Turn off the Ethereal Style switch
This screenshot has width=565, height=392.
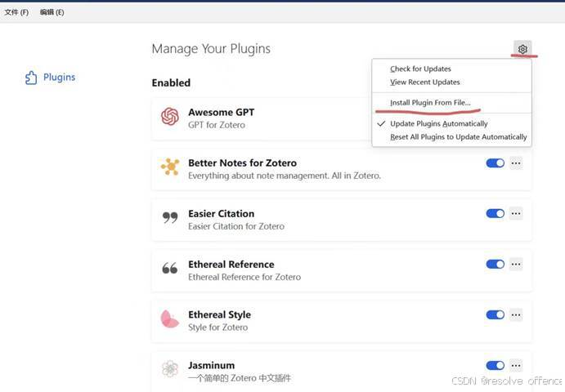click(x=495, y=315)
